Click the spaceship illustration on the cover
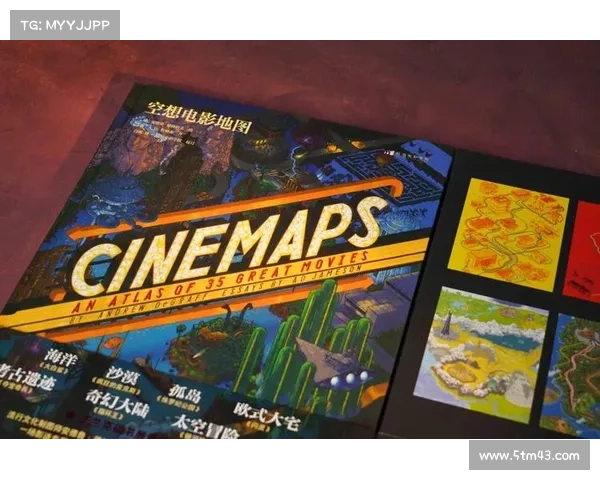The width and height of the screenshot is (600, 480). click(x=332, y=362)
